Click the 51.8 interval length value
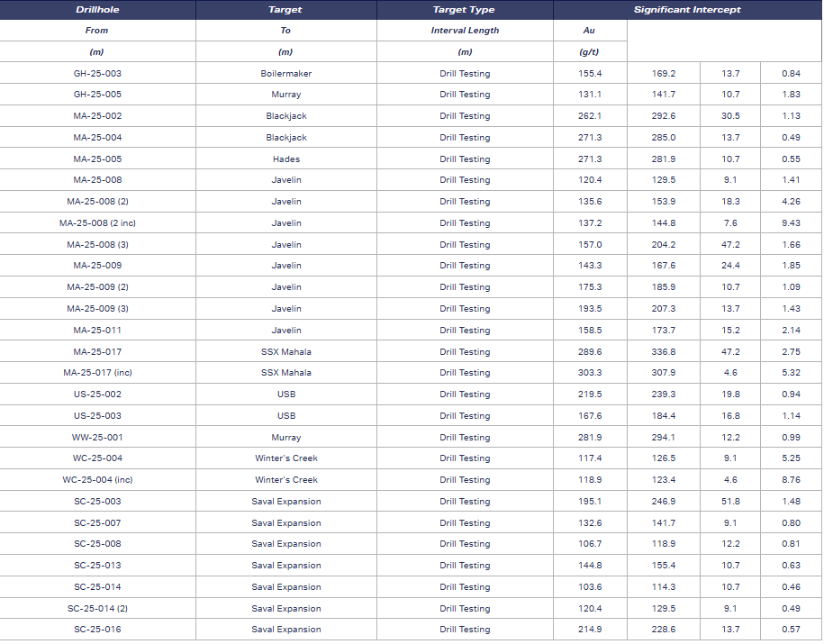This screenshot has width=824, height=644. pos(730,502)
